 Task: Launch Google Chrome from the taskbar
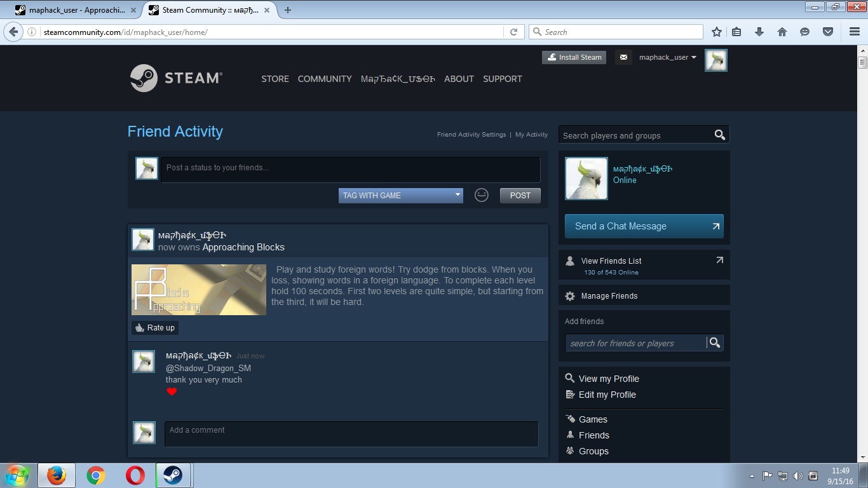(x=96, y=475)
